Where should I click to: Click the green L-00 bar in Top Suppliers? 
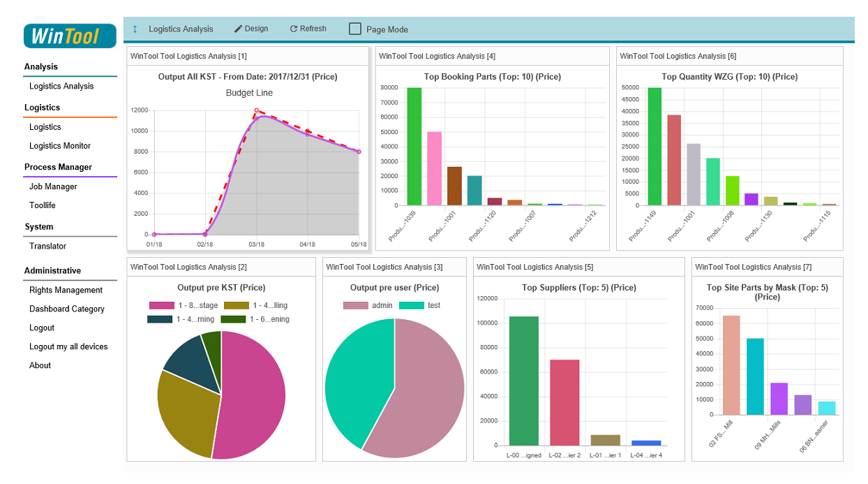point(523,381)
